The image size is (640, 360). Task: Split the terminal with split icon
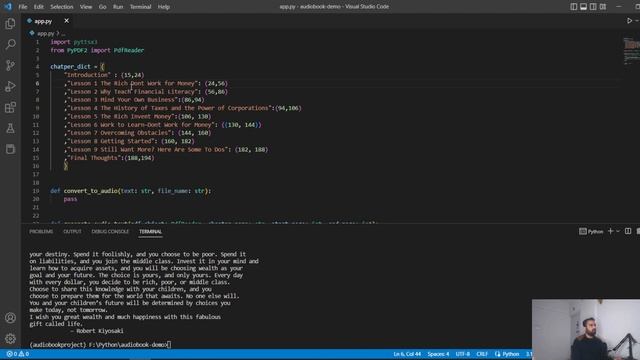click(x=628, y=231)
